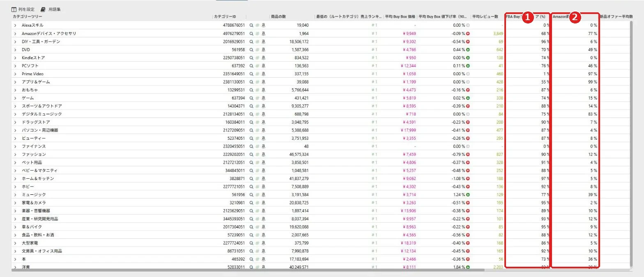Click the vertical scrollbar beside the table
Image resolution: width=644 pixels, height=277 pixels.
tap(632, 144)
